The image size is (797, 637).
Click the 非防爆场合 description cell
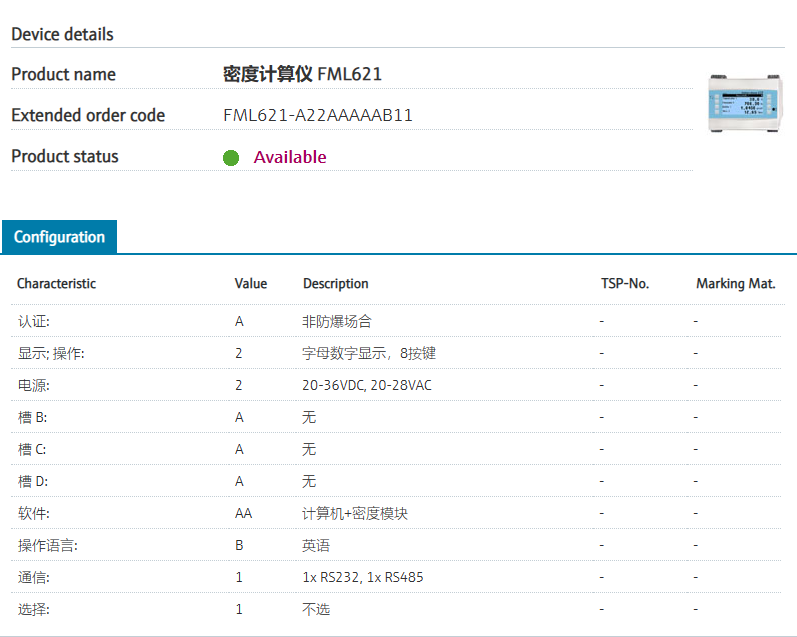pyautogui.click(x=337, y=321)
